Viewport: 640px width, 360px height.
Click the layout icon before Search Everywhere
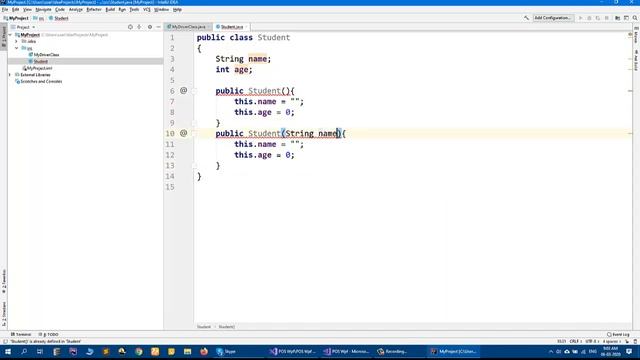tap(627, 18)
